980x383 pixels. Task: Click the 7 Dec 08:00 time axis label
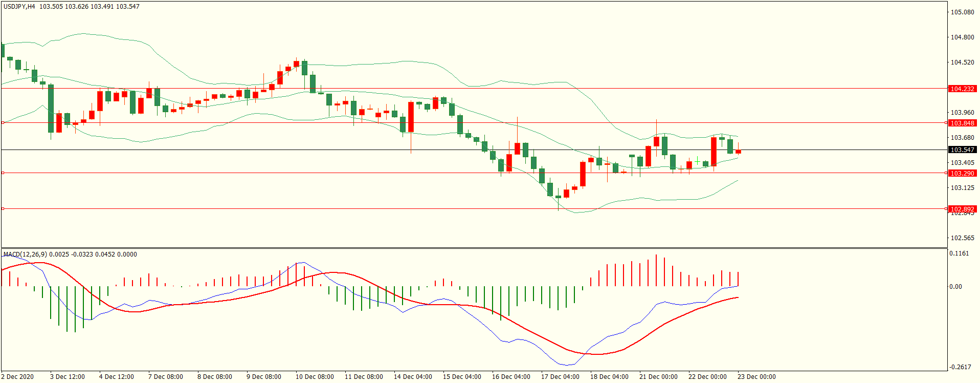pos(165,377)
